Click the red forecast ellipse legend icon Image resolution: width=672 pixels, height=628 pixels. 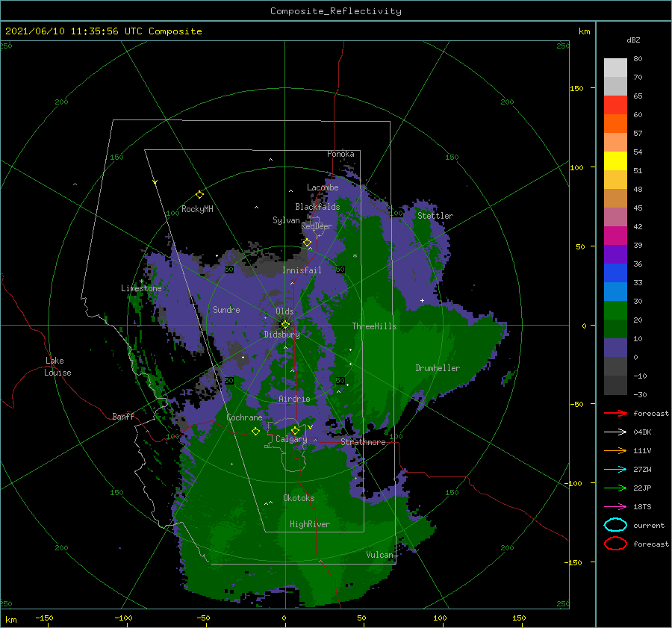(615, 544)
